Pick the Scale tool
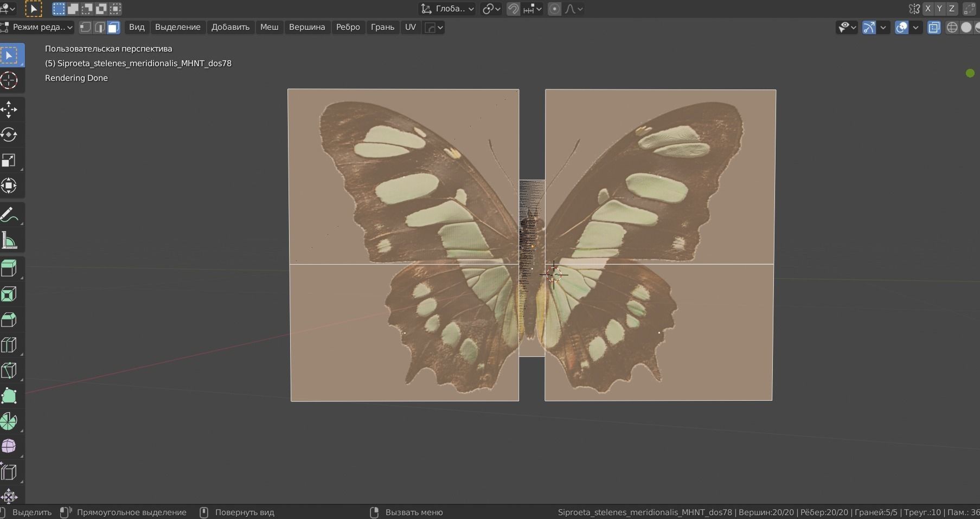 click(9, 160)
